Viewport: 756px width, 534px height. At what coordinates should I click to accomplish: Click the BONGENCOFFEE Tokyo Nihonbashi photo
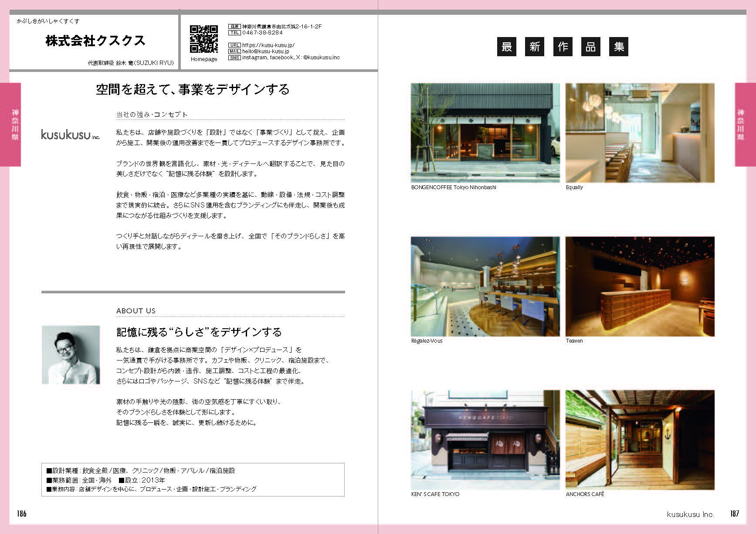click(x=485, y=133)
